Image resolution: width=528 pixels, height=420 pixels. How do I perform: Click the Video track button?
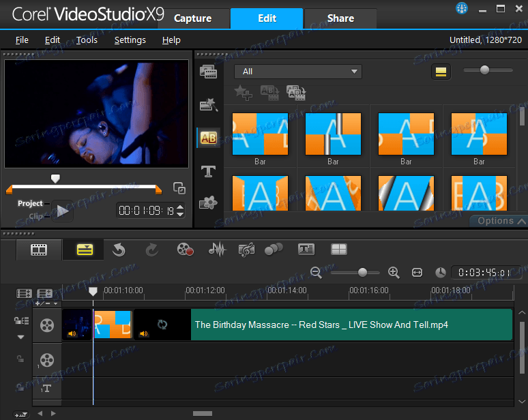[x=47, y=325]
